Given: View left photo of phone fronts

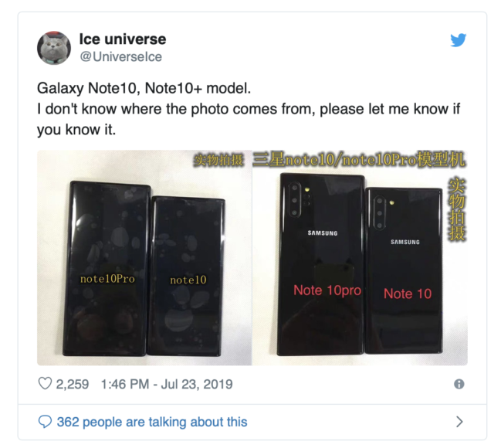Looking at the screenshot, I should [144, 258].
